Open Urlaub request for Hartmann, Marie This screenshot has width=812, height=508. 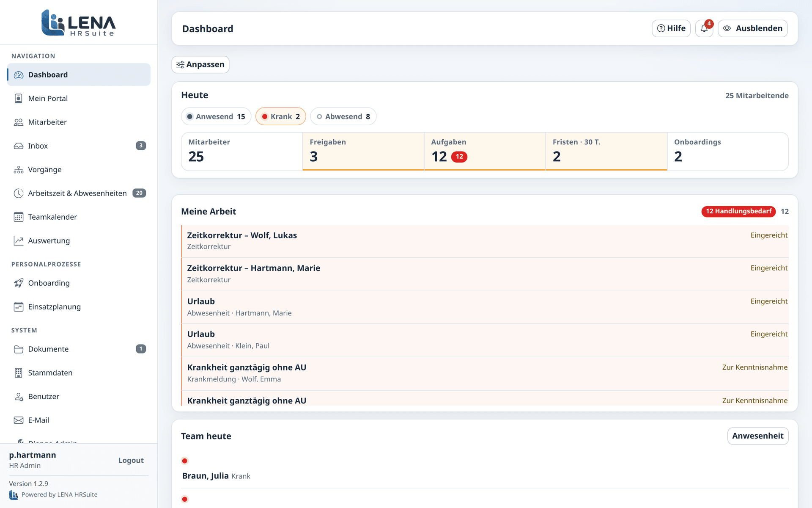pyautogui.click(x=485, y=307)
